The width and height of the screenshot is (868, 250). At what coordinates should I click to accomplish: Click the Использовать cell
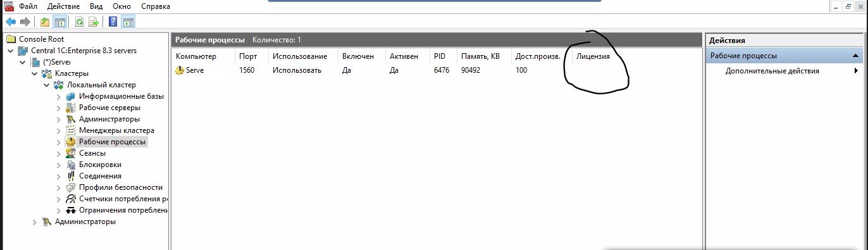pyautogui.click(x=297, y=70)
